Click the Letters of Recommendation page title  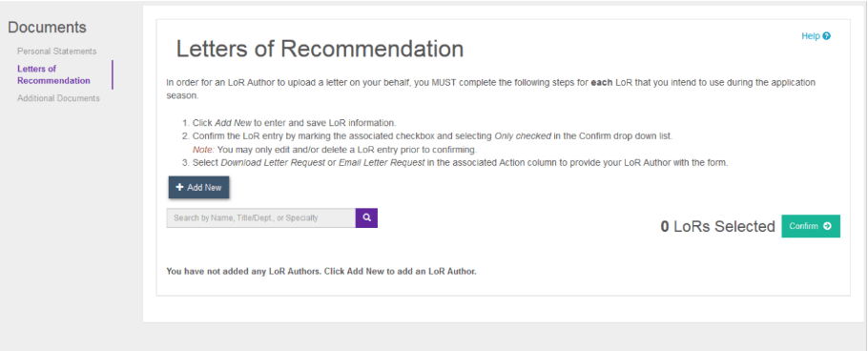[x=320, y=49]
